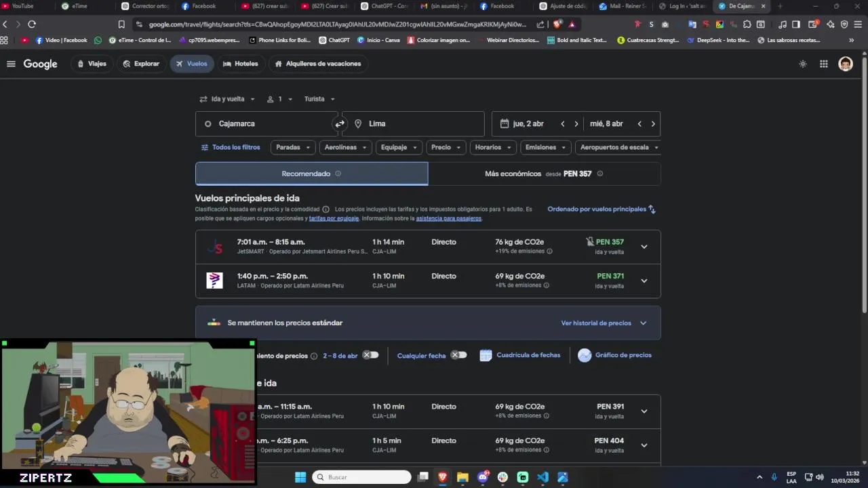Expand JetSMART 7:01 a.m. flight details
Screen dimensions: 868x488
click(x=644, y=247)
